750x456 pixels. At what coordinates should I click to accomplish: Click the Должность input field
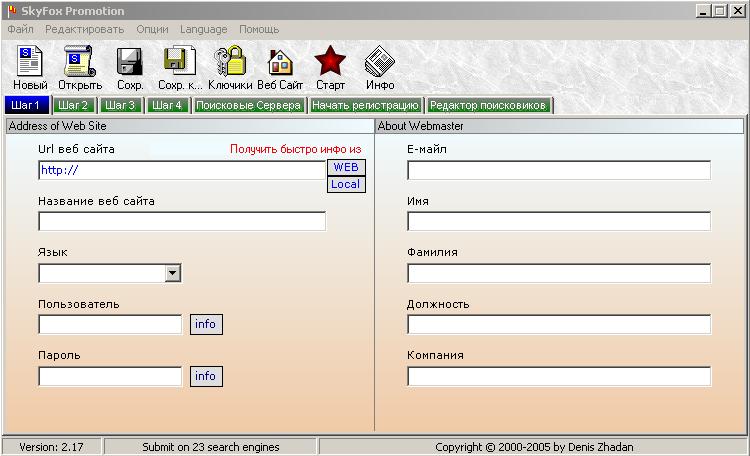coord(559,324)
